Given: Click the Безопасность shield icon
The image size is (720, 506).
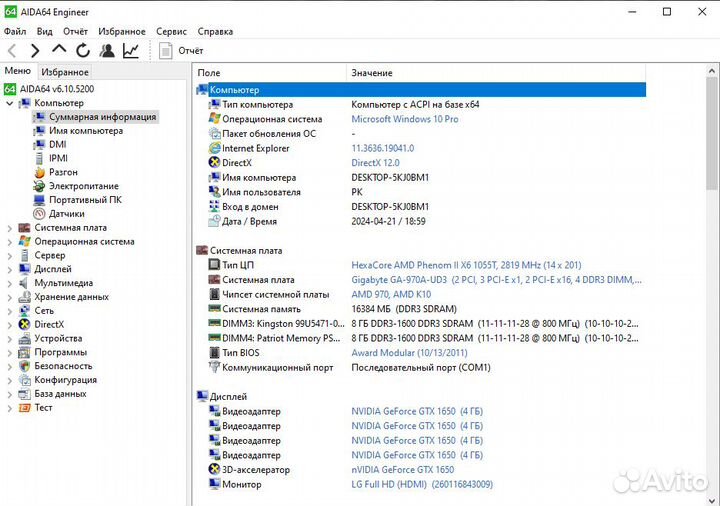Looking at the screenshot, I should (25, 366).
